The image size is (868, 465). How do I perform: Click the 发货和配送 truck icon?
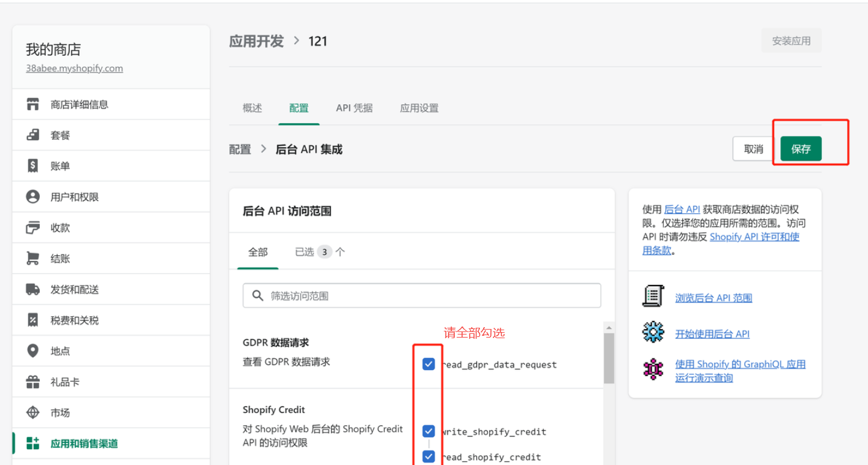point(33,289)
